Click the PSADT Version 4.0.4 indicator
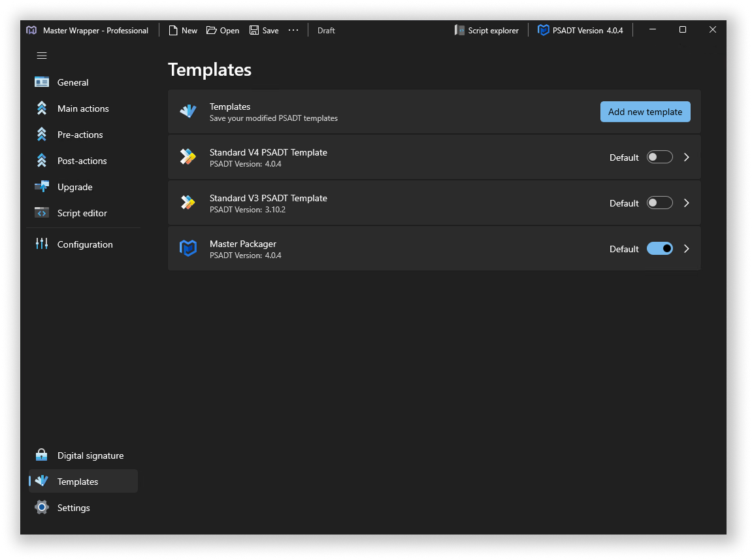Viewport: 752px width, 560px height. [580, 31]
